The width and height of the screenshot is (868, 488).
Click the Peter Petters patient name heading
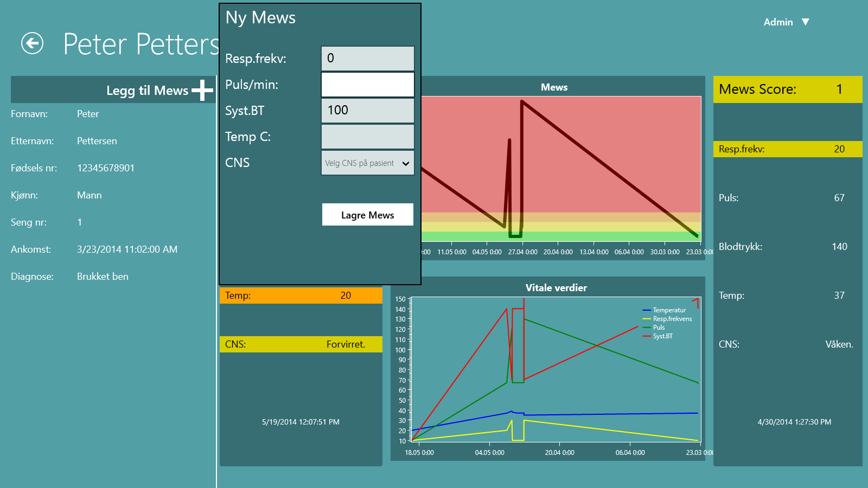click(x=141, y=44)
